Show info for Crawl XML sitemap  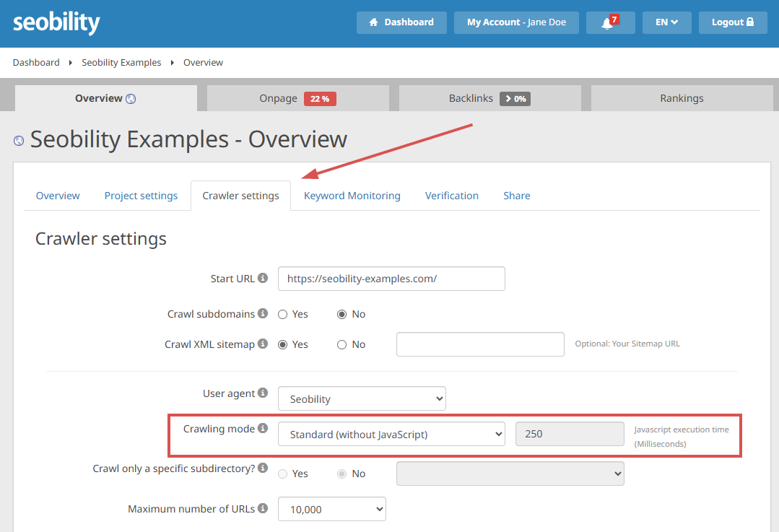[263, 344]
